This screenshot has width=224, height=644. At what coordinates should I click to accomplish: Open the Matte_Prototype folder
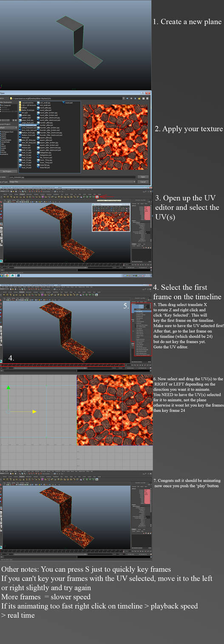[x=26, y=110]
